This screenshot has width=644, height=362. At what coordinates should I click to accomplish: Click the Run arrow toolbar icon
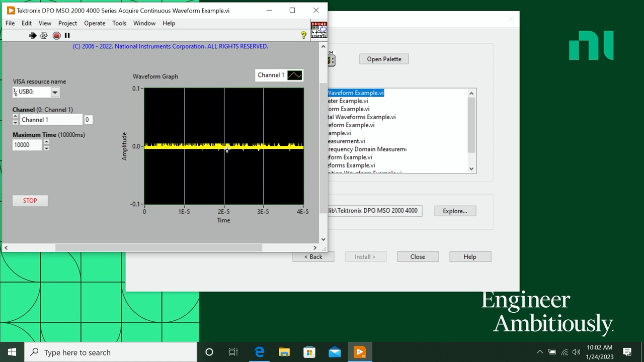(x=33, y=35)
